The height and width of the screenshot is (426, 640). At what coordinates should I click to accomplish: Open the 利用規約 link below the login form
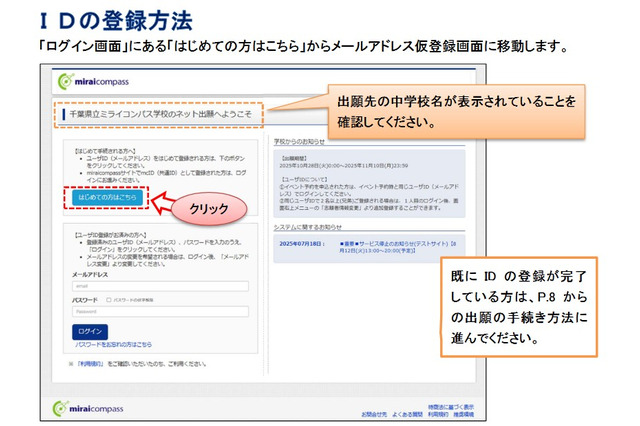[x=91, y=363]
